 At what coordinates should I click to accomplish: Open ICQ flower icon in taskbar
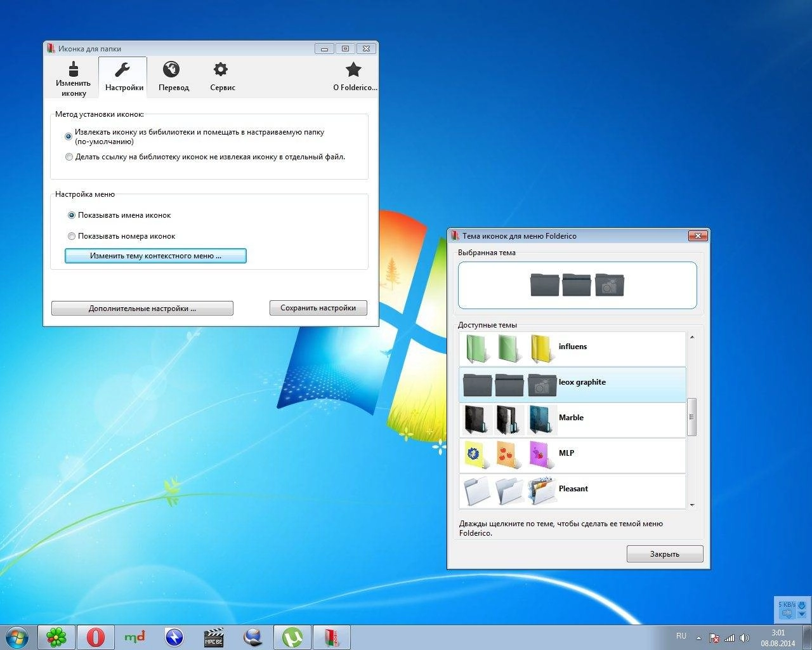(x=56, y=637)
